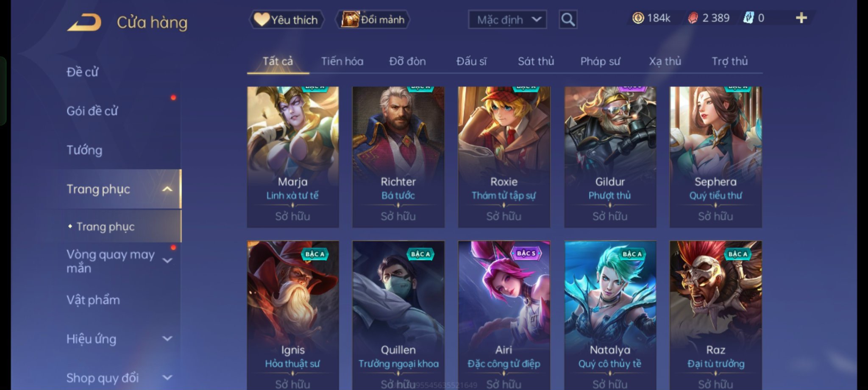868x390 pixels.
Task: Click the plus icon to add currency
Action: 801,18
